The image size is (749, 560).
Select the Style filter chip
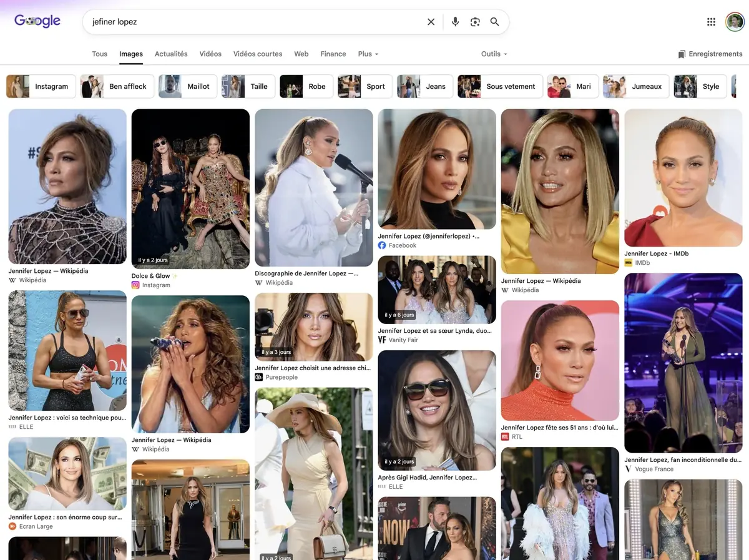pos(700,87)
